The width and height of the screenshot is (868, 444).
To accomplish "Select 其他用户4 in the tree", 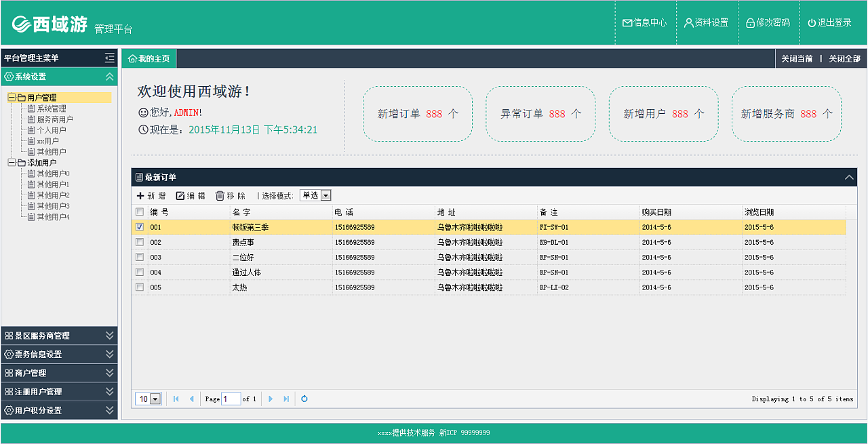I will point(53,217).
